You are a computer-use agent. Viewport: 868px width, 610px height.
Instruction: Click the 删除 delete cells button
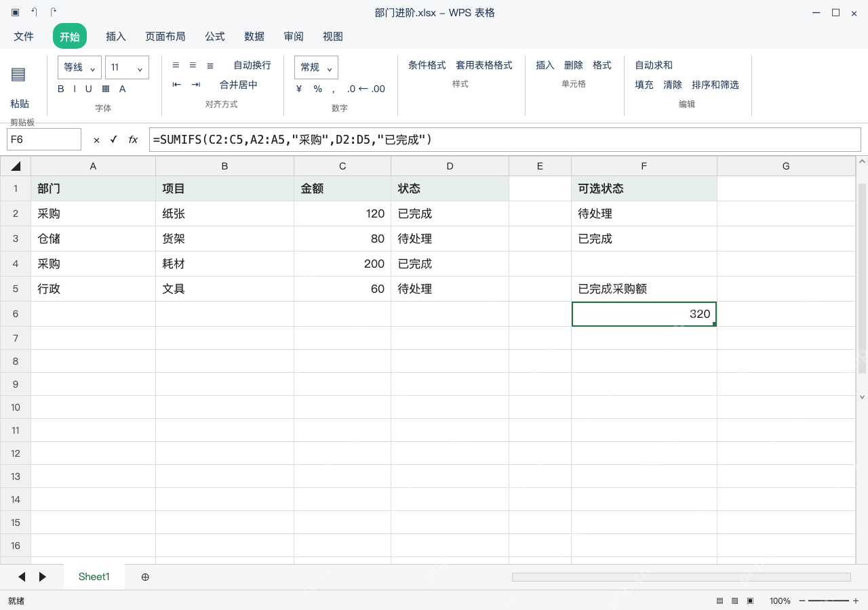pos(574,65)
